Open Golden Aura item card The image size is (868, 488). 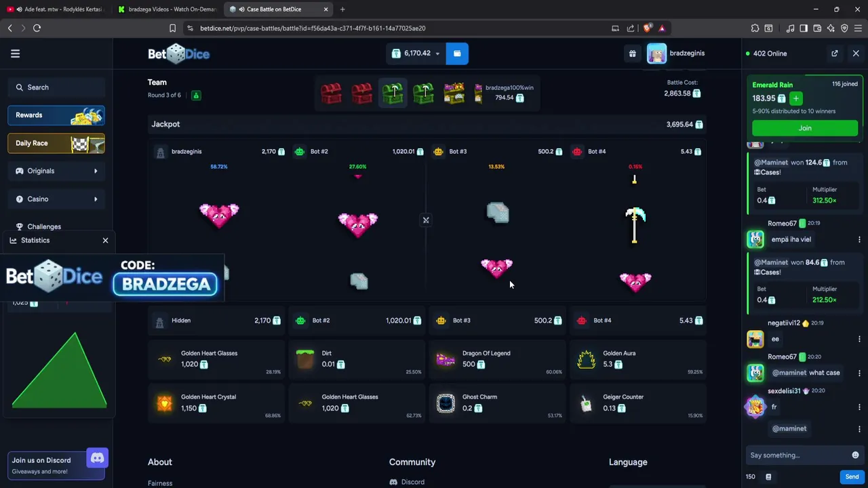click(x=639, y=359)
